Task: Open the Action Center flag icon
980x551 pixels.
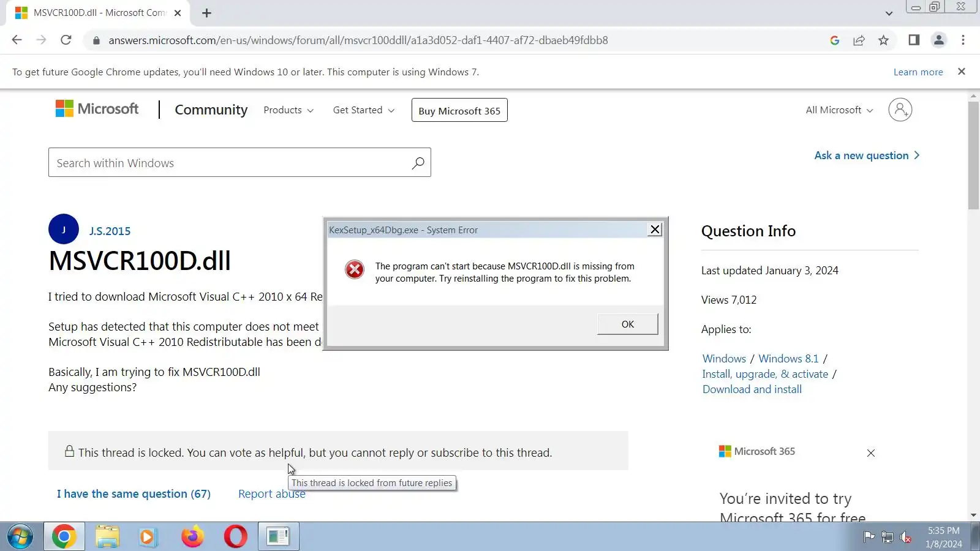Action: [869, 537]
